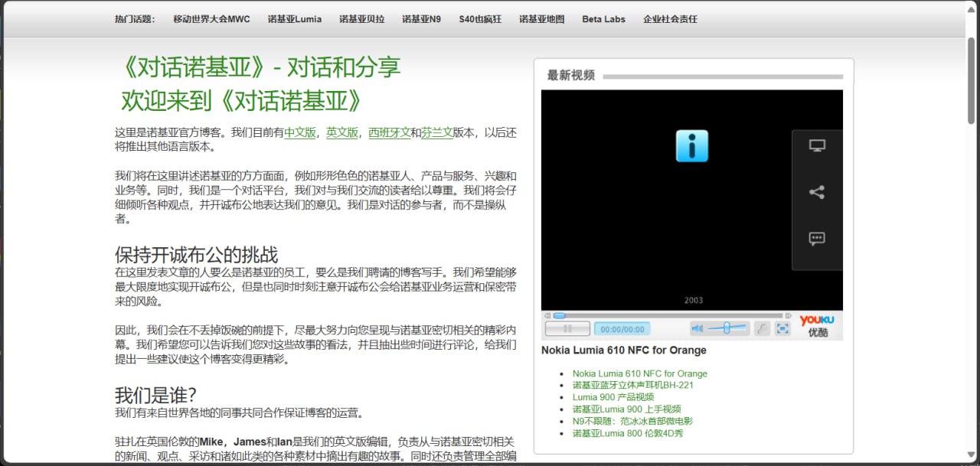Viewport: 980px width, 466px height.
Task: Pause the video with the pause button
Action: pos(567,328)
